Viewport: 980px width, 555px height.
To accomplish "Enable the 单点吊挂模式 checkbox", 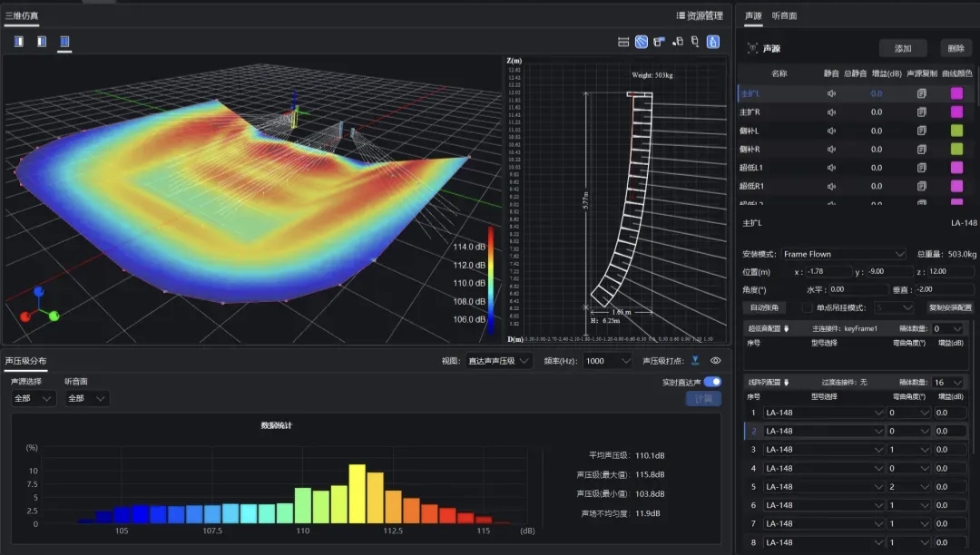I will click(x=807, y=307).
